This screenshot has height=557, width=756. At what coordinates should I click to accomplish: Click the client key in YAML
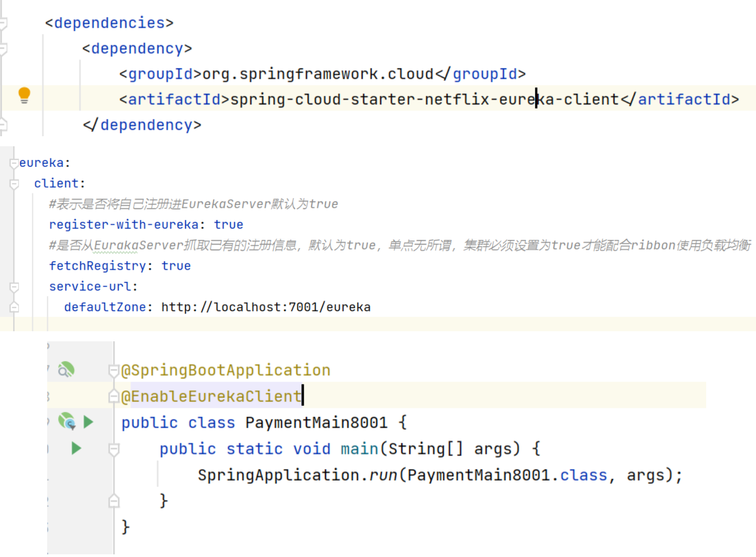click(56, 183)
